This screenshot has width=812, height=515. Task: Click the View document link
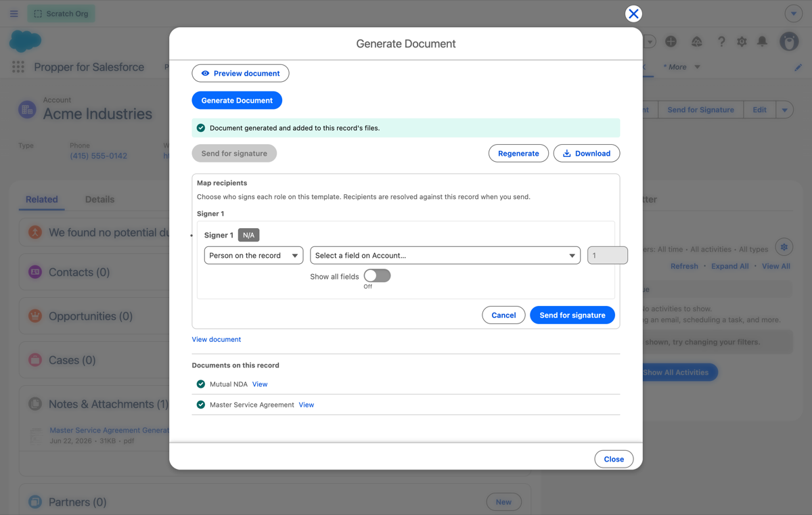pyautogui.click(x=217, y=339)
